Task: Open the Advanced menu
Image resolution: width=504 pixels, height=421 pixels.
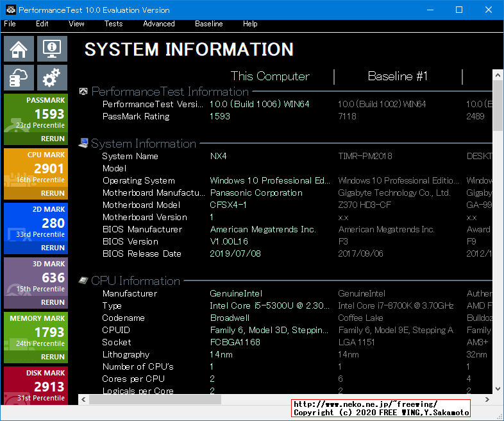Action: (159, 24)
